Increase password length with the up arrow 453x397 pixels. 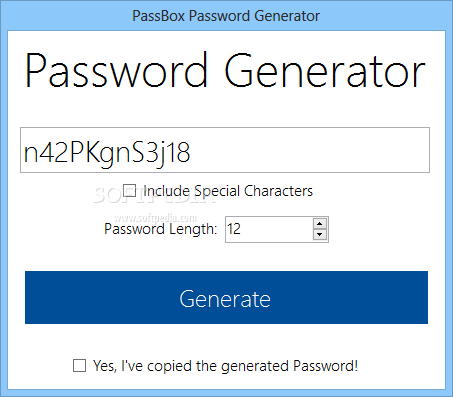pyautogui.click(x=320, y=223)
